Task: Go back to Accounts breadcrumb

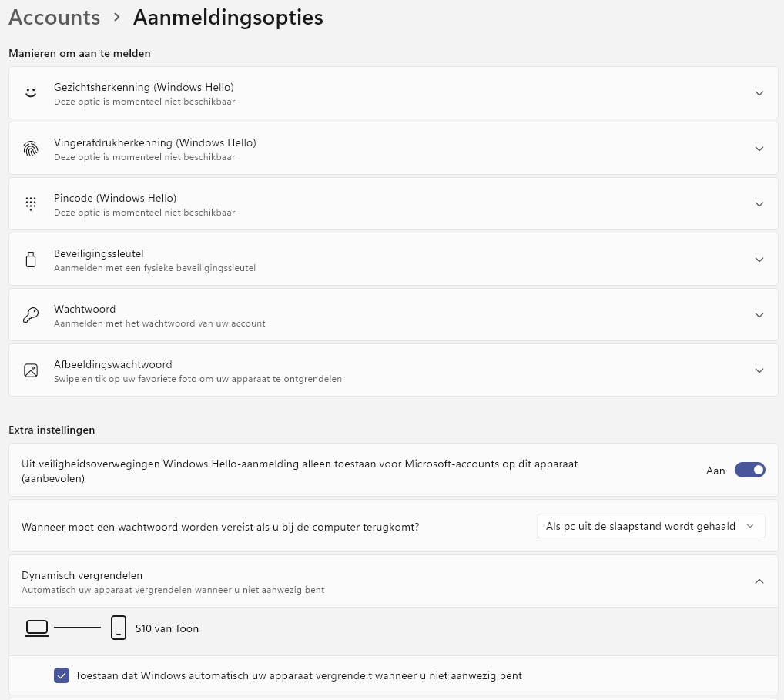Action: point(55,17)
